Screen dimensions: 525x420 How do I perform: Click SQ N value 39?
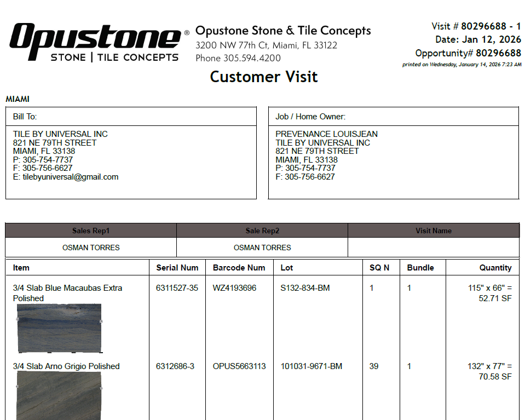[374, 366]
